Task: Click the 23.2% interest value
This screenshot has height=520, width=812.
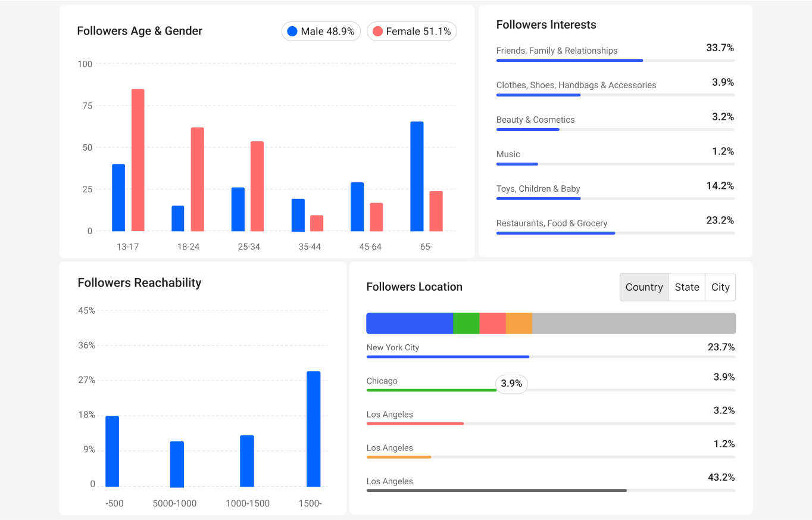Action: pos(720,220)
